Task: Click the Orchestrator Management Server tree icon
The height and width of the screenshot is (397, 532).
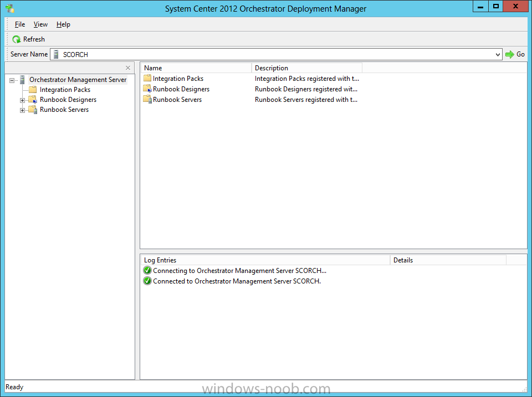Action: 22,80
